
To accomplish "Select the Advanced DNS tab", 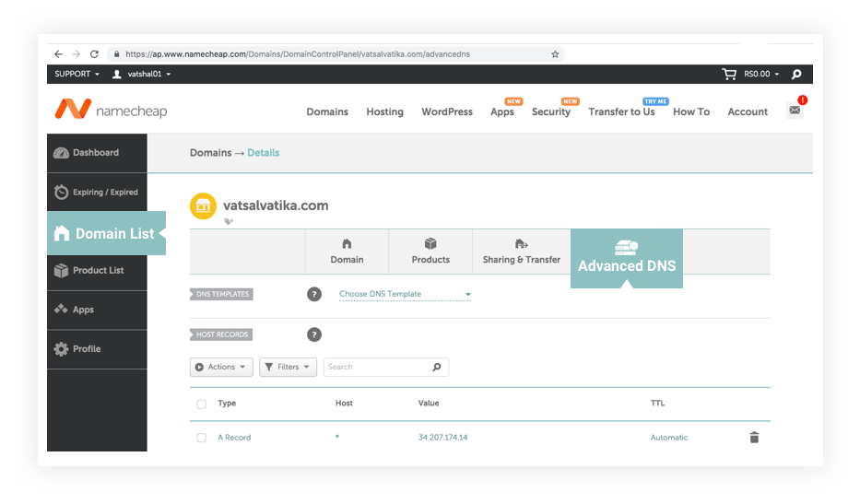I will 627,258.
